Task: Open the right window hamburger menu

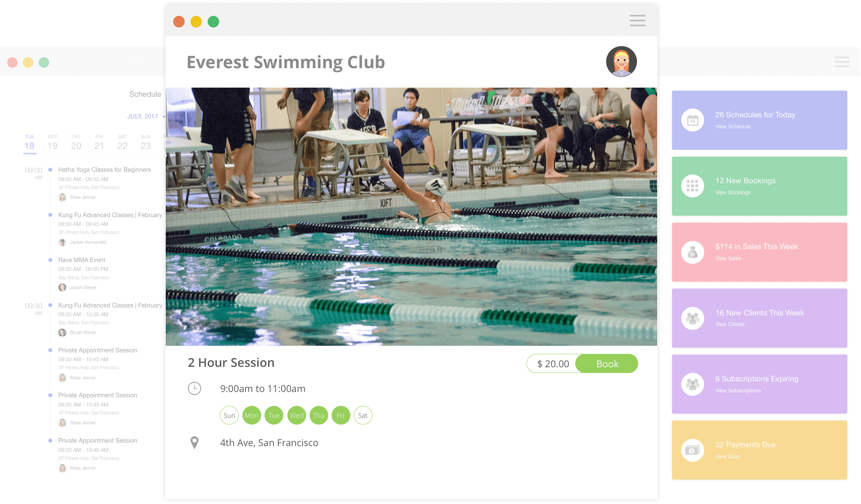Action: click(842, 62)
